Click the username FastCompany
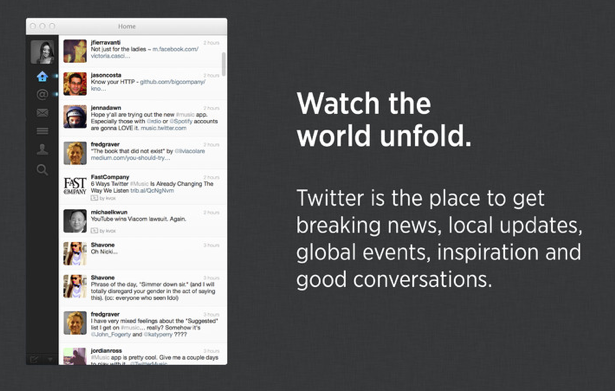Viewport: 615px width, 391px height. 110,177
